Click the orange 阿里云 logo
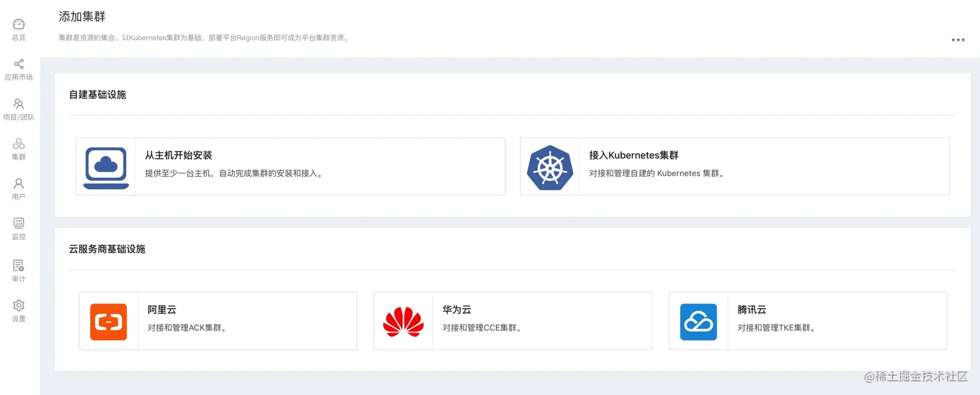Image resolution: width=980 pixels, height=395 pixels. click(108, 322)
